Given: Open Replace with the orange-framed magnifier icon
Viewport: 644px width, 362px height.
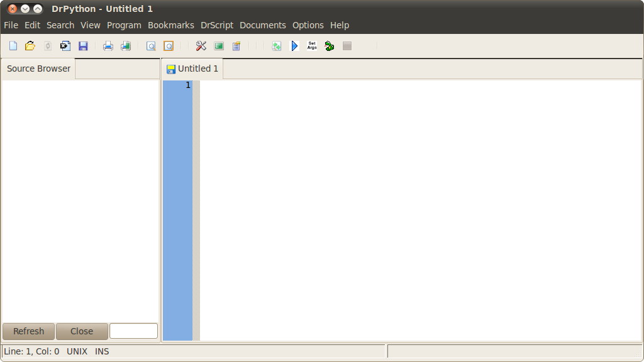Looking at the screenshot, I should coord(169,46).
